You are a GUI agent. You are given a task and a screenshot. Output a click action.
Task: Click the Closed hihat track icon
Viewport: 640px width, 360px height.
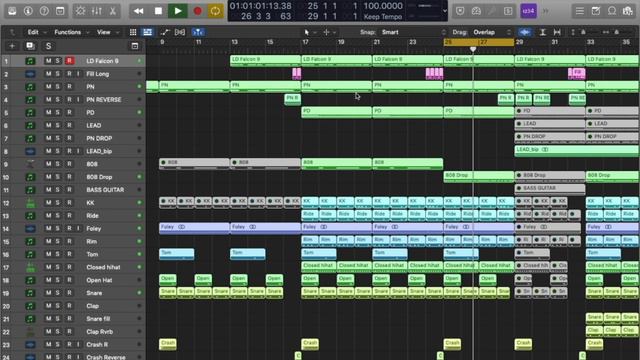coord(30,267)
